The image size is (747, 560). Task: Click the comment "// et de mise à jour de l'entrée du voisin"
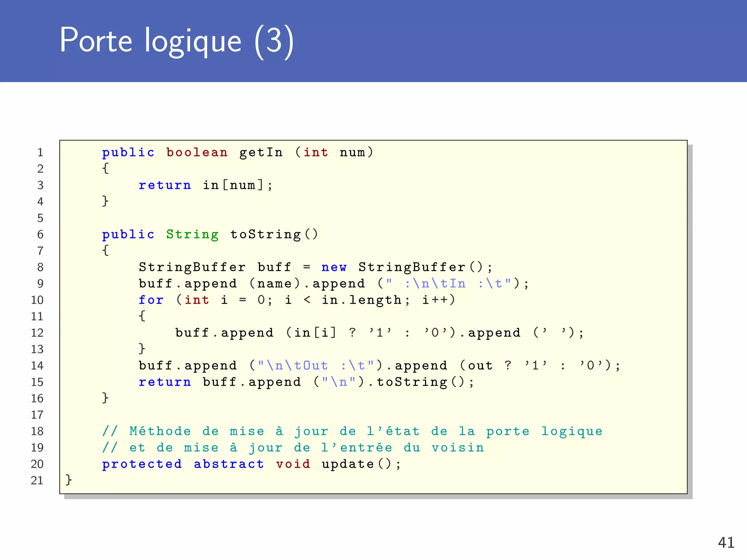point(293,448)
